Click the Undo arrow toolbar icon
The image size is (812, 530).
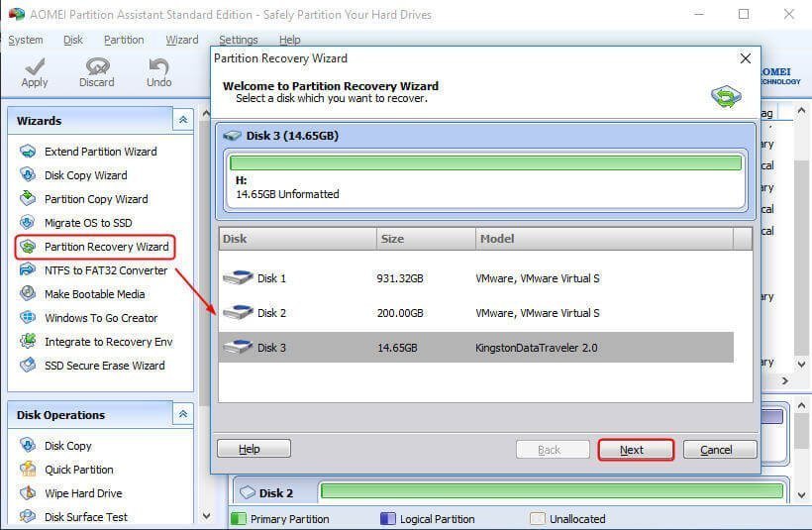tap(158, 66)
